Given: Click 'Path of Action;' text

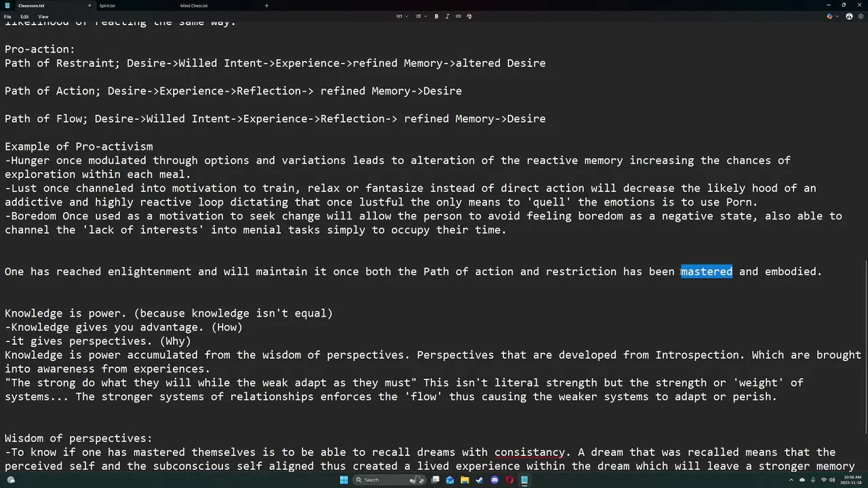Looking at the screenshot, I should 53,91.
